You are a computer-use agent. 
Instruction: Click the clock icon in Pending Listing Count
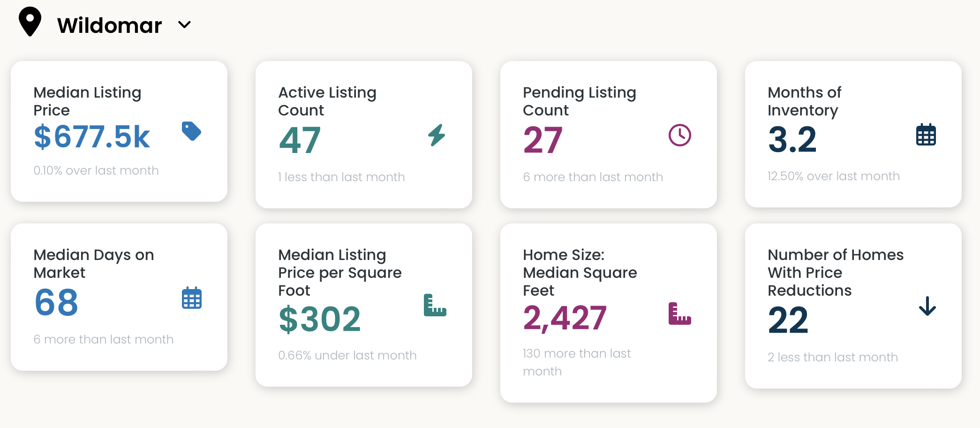[x=680, y=135]
